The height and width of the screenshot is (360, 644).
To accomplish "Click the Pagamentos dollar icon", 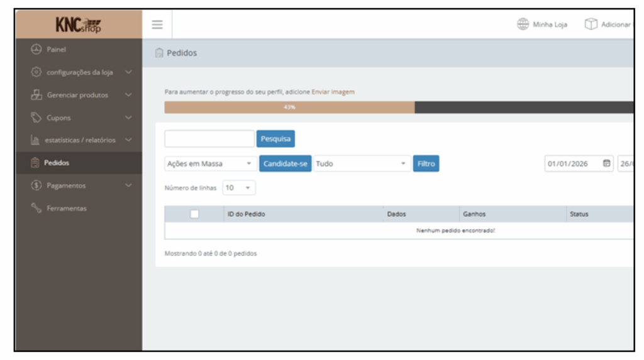I will coord(36,185).
